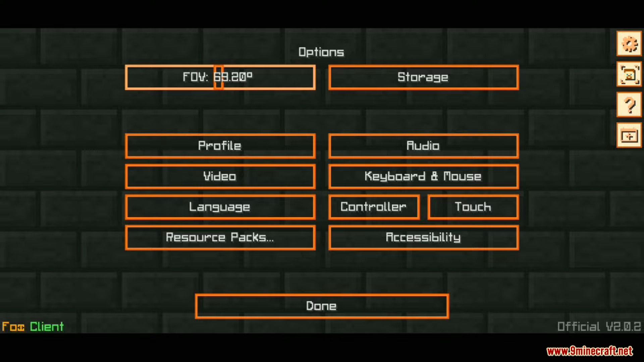The height and width of the screenshot is (362, 644).
Task: Click the settings/options gear icon
Action: coord(629,43)
